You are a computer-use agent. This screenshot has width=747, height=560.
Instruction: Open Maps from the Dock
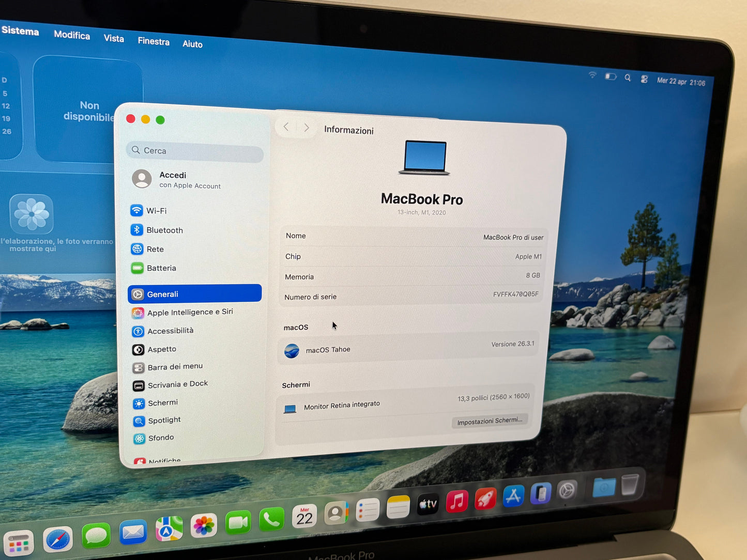pyautogui.click(x=169, y=528)
